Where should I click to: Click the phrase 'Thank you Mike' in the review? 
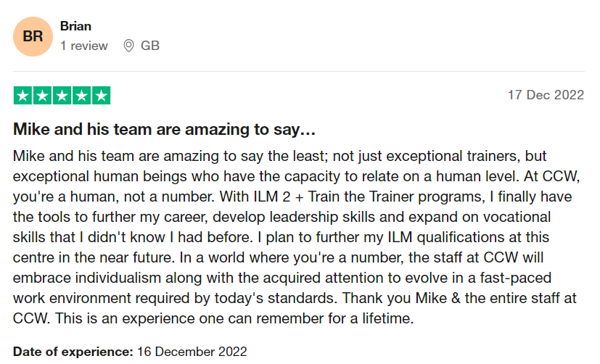click(395, 298)
